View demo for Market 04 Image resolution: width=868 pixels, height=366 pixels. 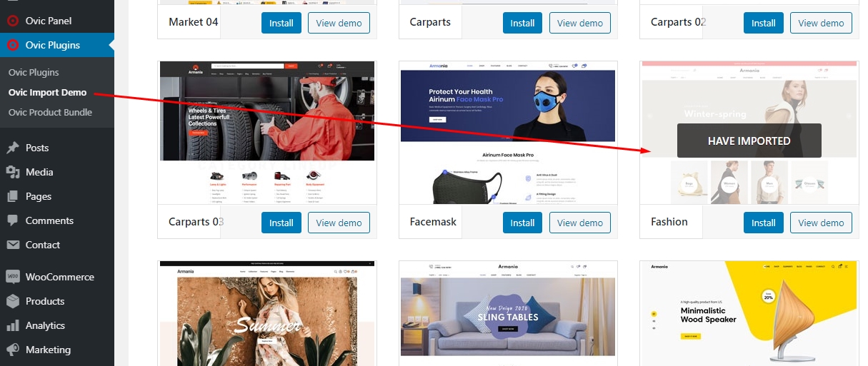tap(339, 23)
